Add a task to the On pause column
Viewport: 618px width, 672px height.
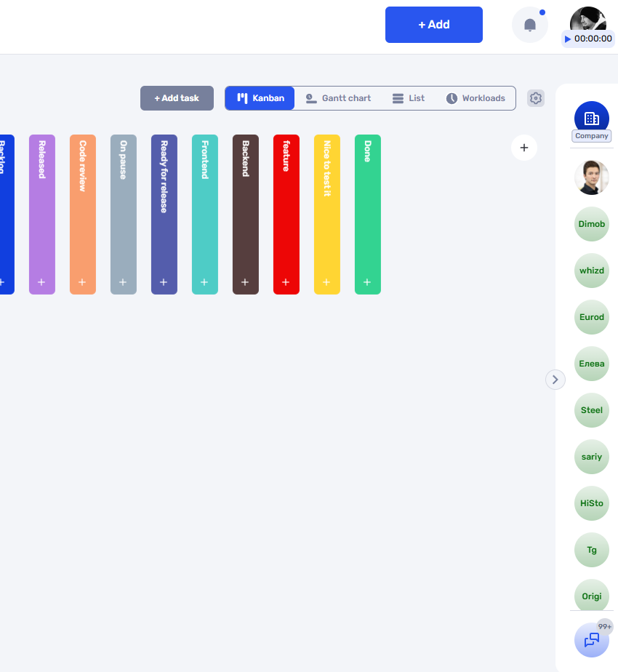[x=123, y=282]
